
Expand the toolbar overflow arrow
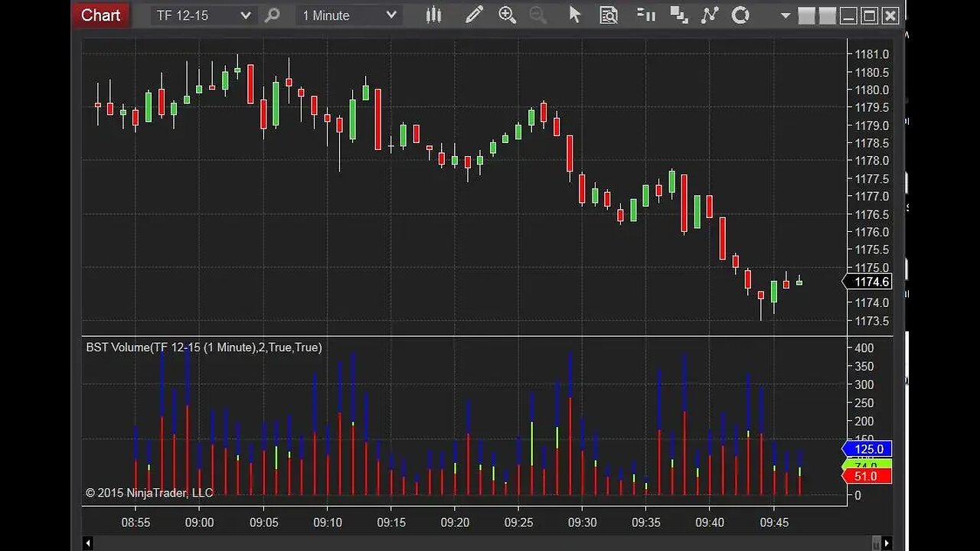786,15
